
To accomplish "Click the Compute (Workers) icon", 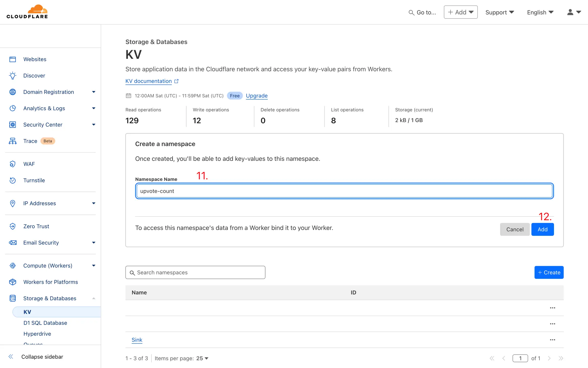I will (13, 266).
